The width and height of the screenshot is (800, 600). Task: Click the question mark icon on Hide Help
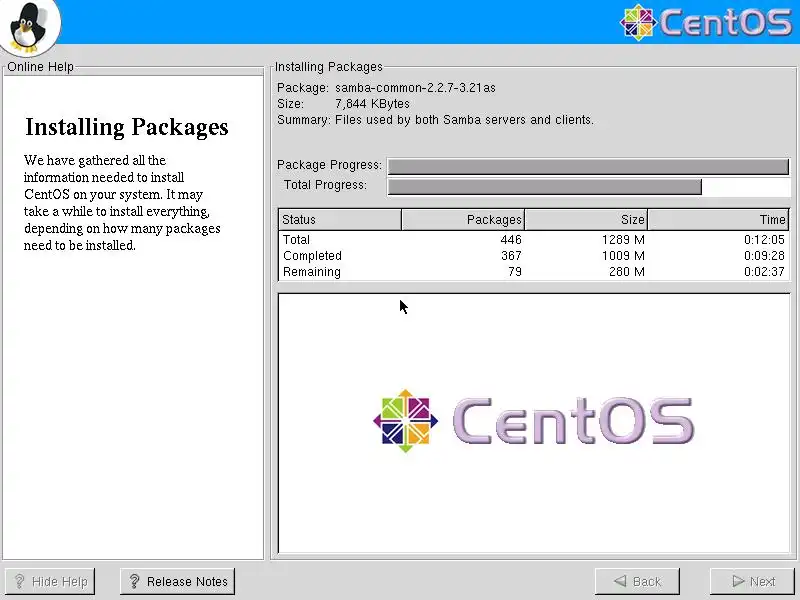pyautogui.click(x=19, y=581)
